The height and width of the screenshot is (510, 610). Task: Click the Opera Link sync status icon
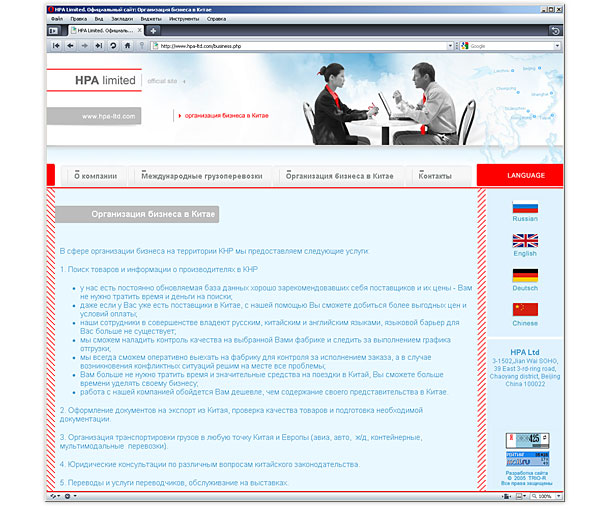tap(54, 496)
